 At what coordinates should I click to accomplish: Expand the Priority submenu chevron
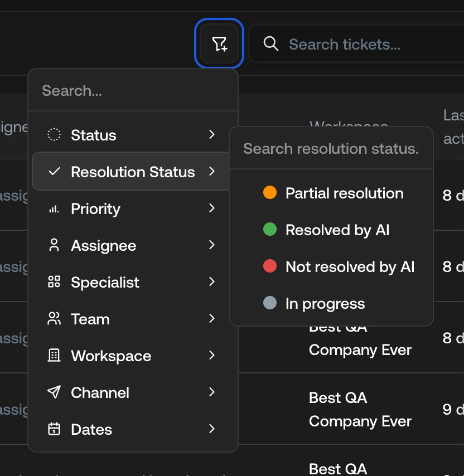[x=212, y=208]
